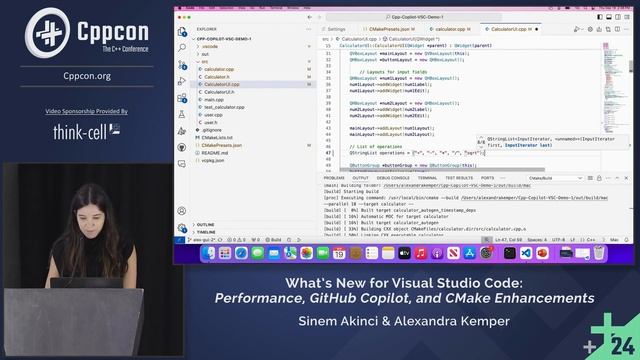Click the command center search box in title bar
This screenshot has height=360, width=640.
click(x=414, y=17)
